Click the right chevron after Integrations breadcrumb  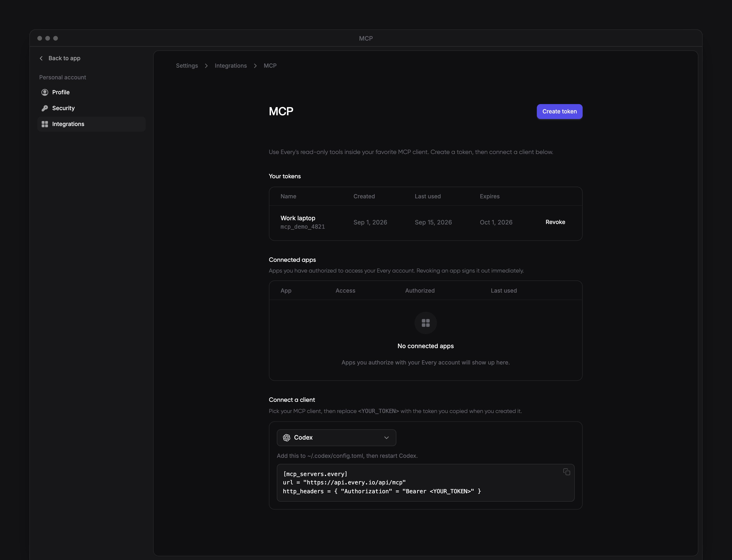(x=255, y=66)
